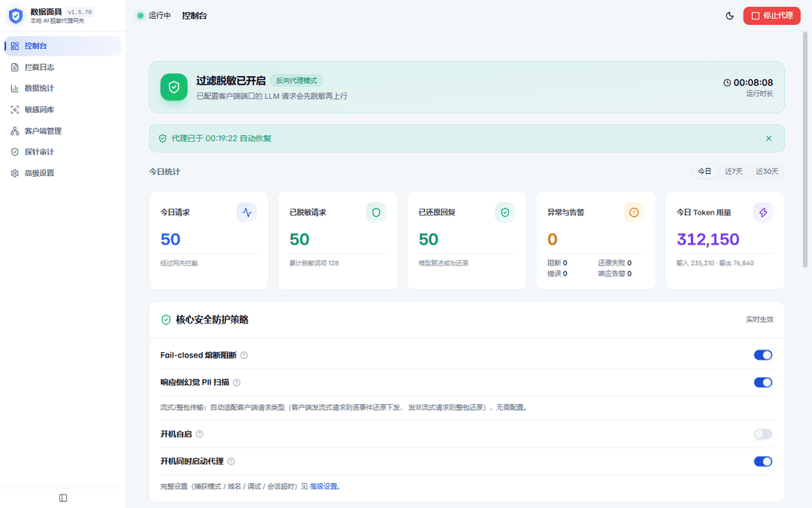Click the 还原失败 0 counter

point(615,263)
